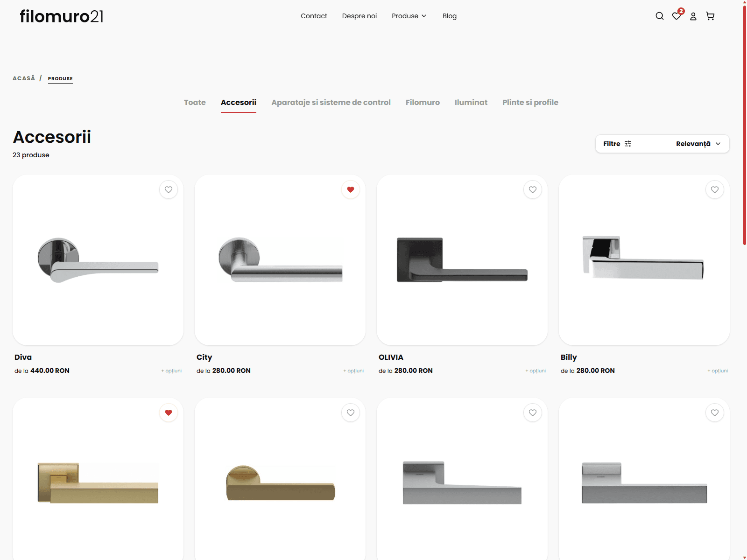This screenshot has height=560, width=747.
Task: Click the filomuro21 logo
Action: [x=61, y=16]
